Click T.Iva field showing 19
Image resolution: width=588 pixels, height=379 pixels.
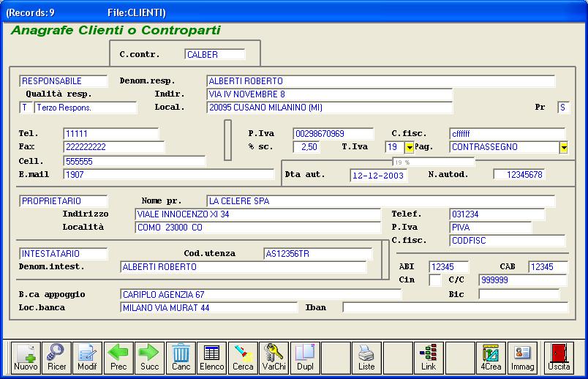394,147
